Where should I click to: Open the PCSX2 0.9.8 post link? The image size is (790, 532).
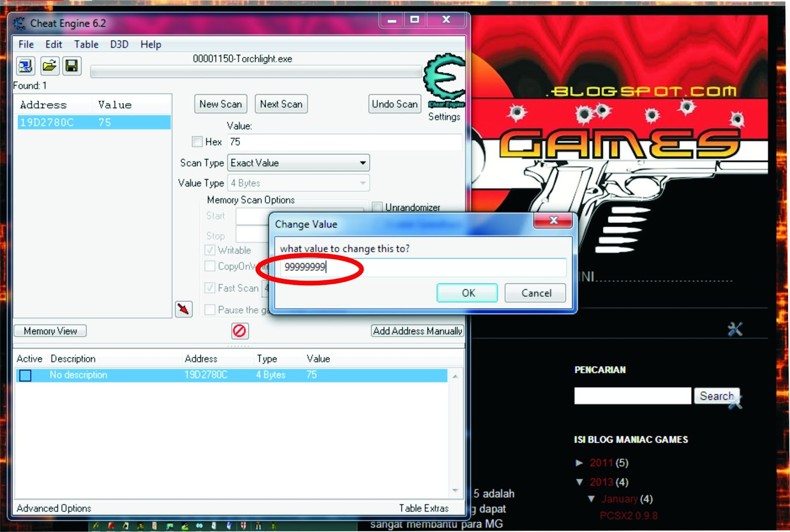click(x=629, y=516)
